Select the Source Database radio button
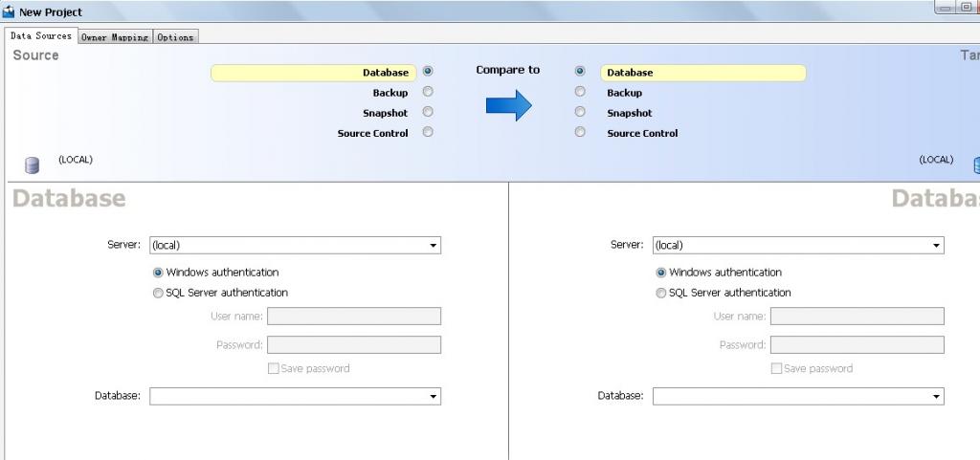980x460 pixels. [x=428, y=72]
